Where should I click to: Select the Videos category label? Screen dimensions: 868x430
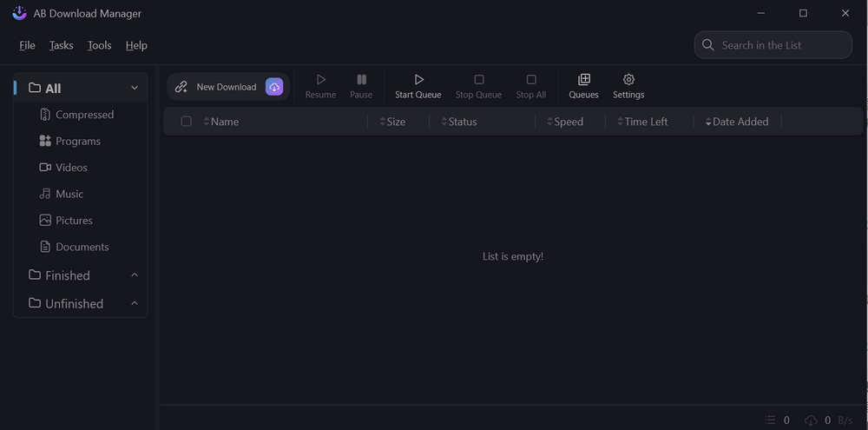(71, 168)
